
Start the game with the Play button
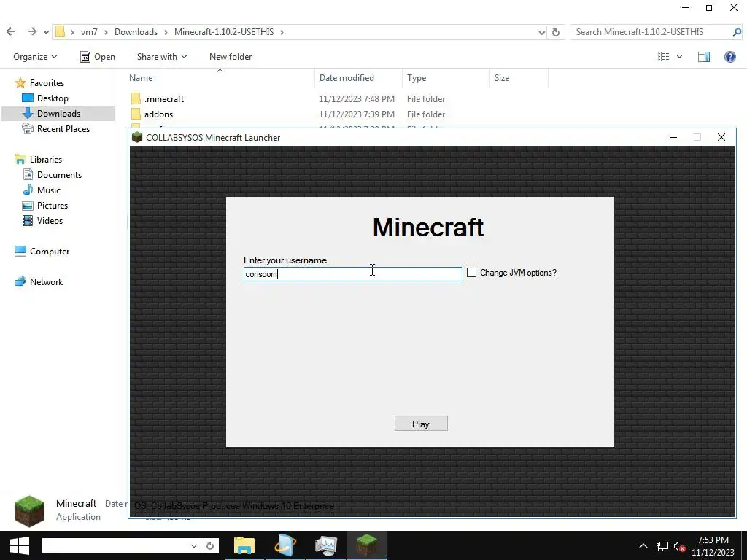tap(421, 424)
